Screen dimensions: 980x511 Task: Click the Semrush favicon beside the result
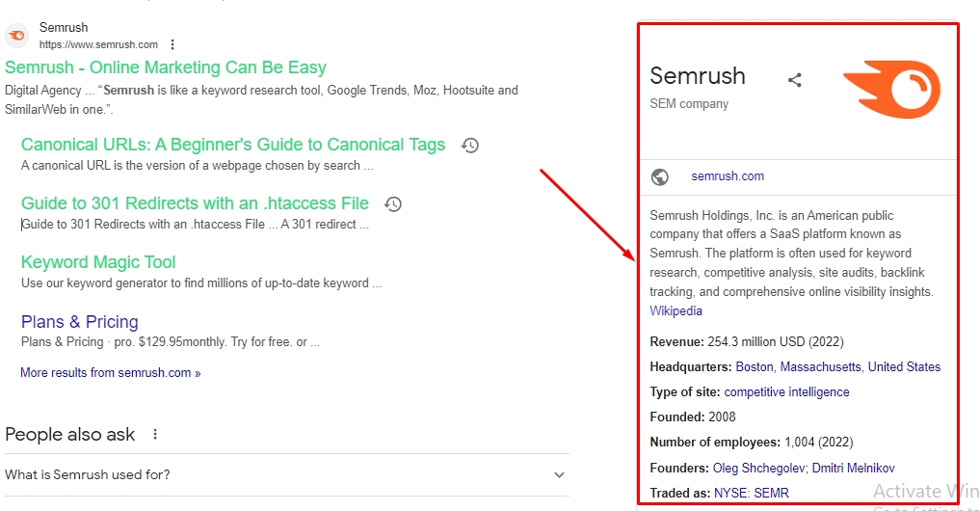pyautogui.click(x=17, y=36)
